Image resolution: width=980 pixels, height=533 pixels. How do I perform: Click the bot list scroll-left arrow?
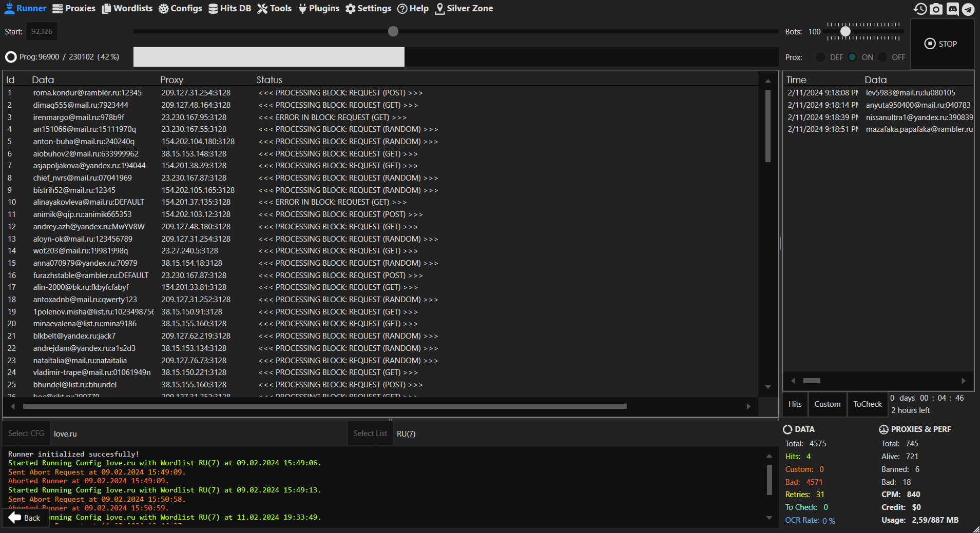(x=13, y=406)
